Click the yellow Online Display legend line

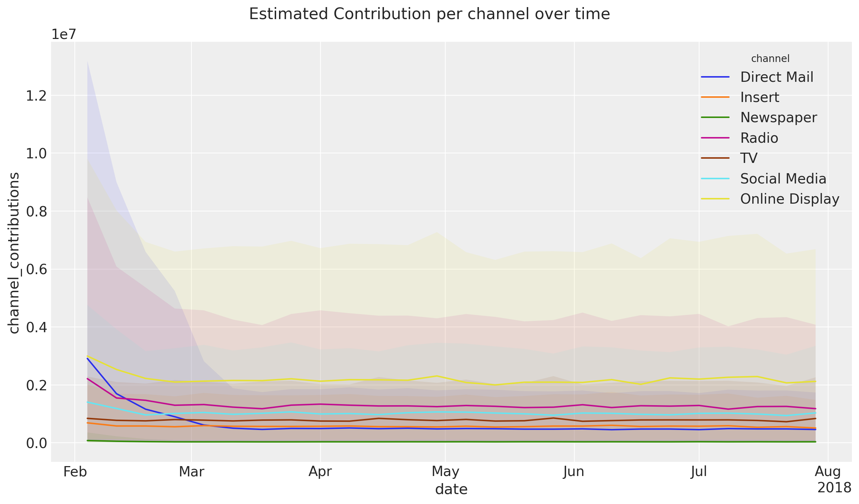pyautogui.click(x=715, y=199)
